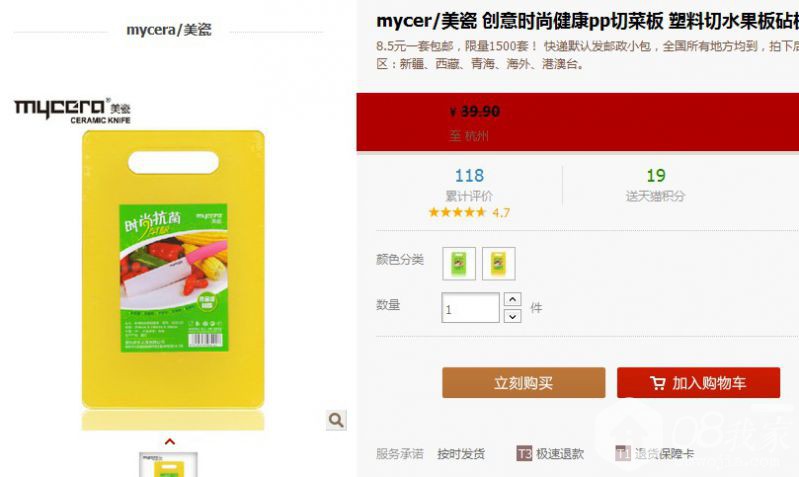Click the T3 极速退款 badge icon
Screen dimensions: 799x477
tap(524, 453)
